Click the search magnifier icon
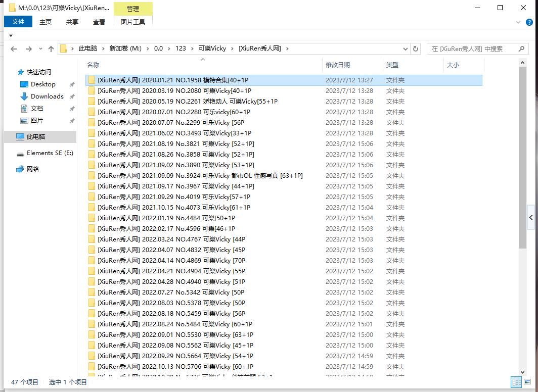538x392 pixels. [x=521, y=48]
